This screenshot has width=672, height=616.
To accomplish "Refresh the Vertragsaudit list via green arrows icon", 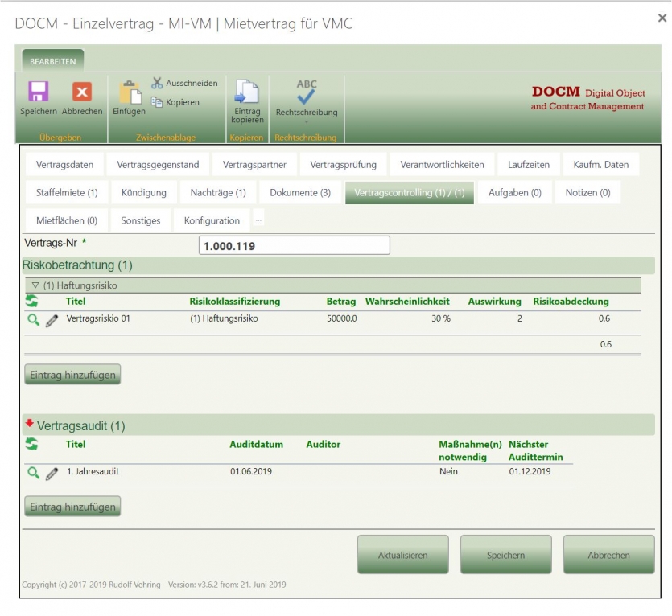I will coord(31,444).
